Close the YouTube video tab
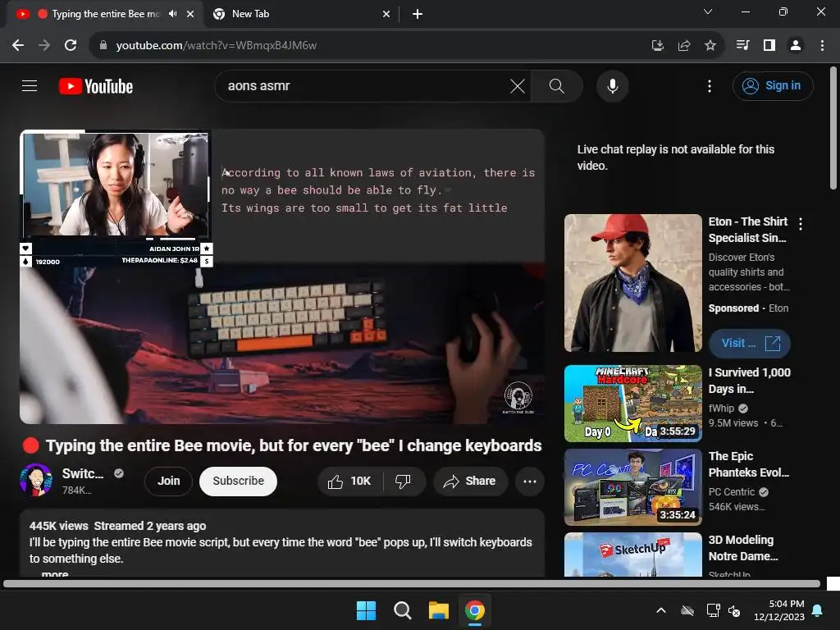Image resolution: width=840 pixels, height=630 pixels. click(190, 14)
